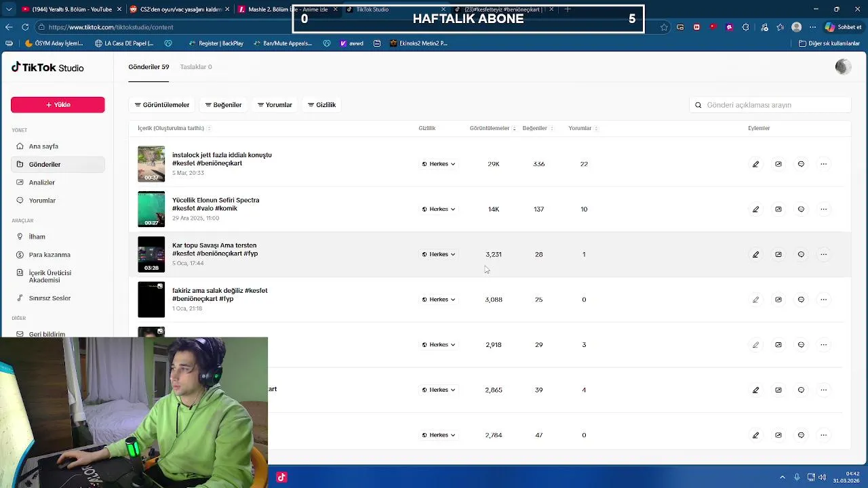View analytics for 'Kar topu Savaşı' post
The height and width of the screenshot is (488, 868).
[x=778, y=254]
